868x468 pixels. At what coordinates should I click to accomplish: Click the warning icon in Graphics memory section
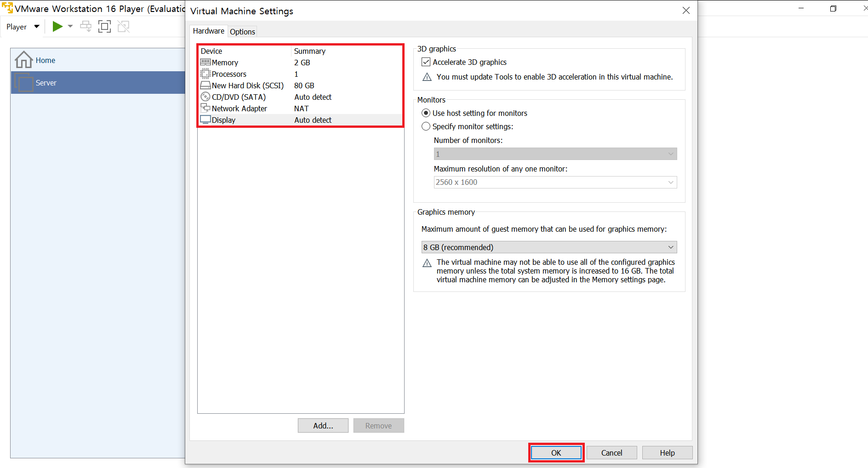427,263
